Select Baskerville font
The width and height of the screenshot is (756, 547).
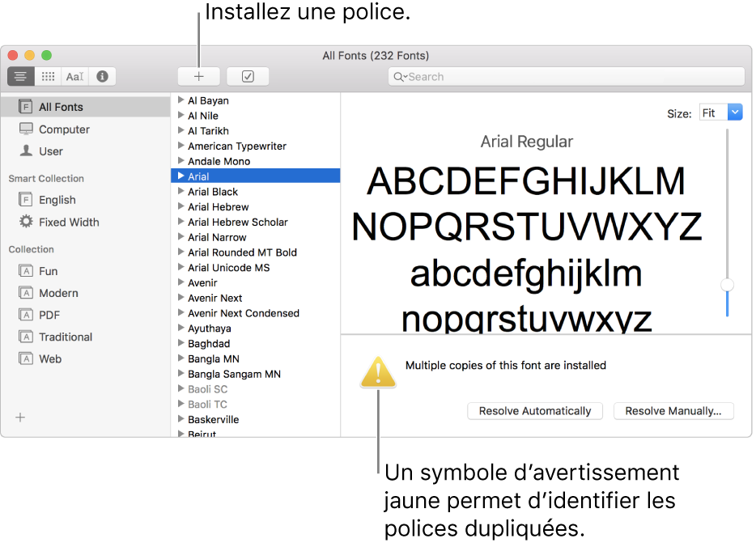[x=256, y=419]
